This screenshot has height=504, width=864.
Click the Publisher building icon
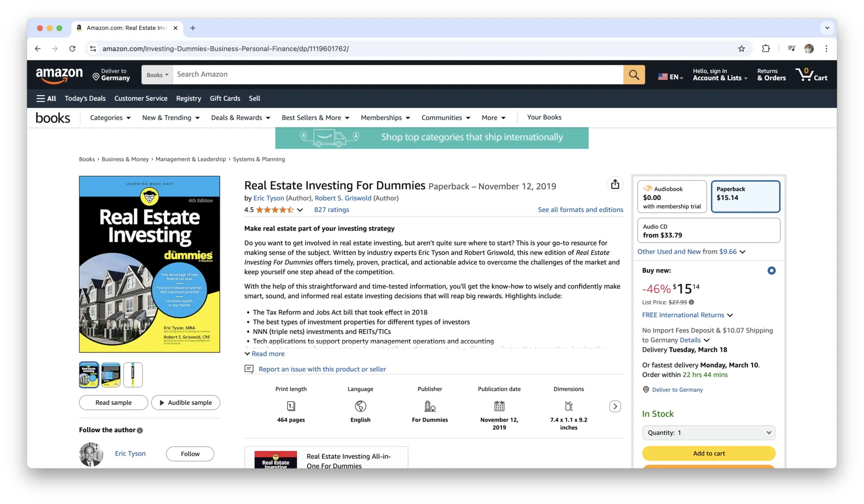(430, 406)
